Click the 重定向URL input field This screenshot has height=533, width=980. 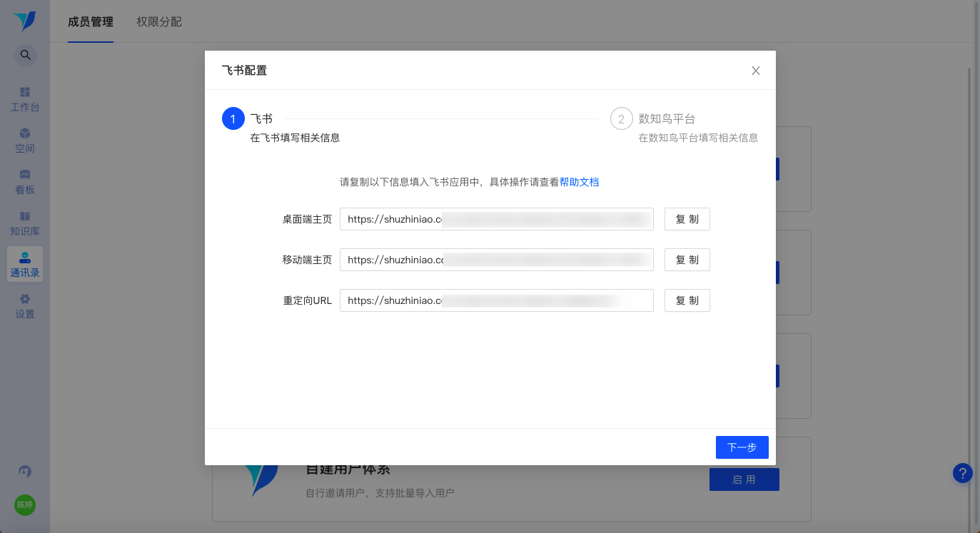coord(497,300)
